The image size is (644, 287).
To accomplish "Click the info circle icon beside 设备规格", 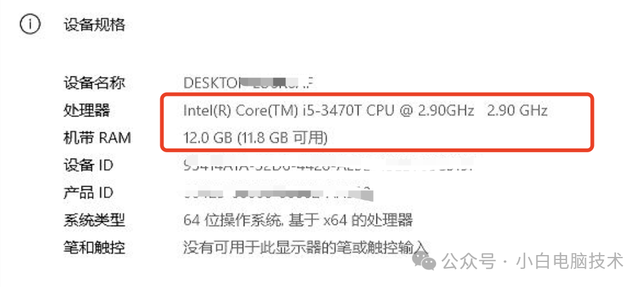I will pos(29,24).
